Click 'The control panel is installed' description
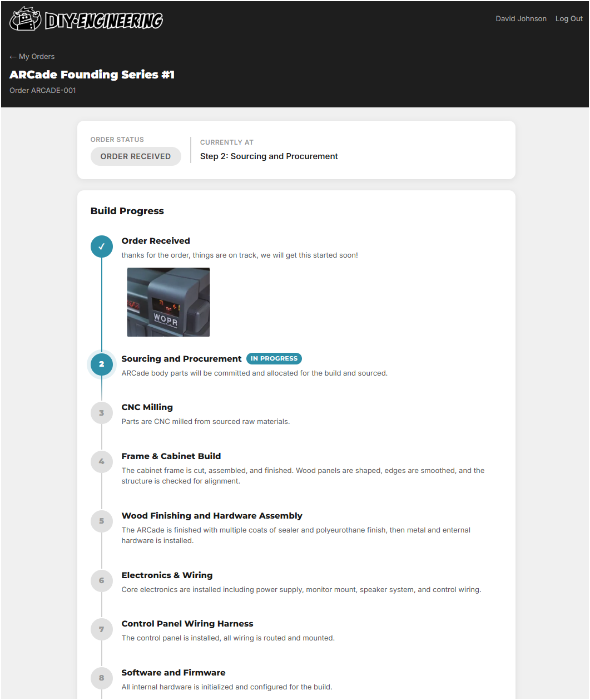The image size is (590, 700). (228, 638)
